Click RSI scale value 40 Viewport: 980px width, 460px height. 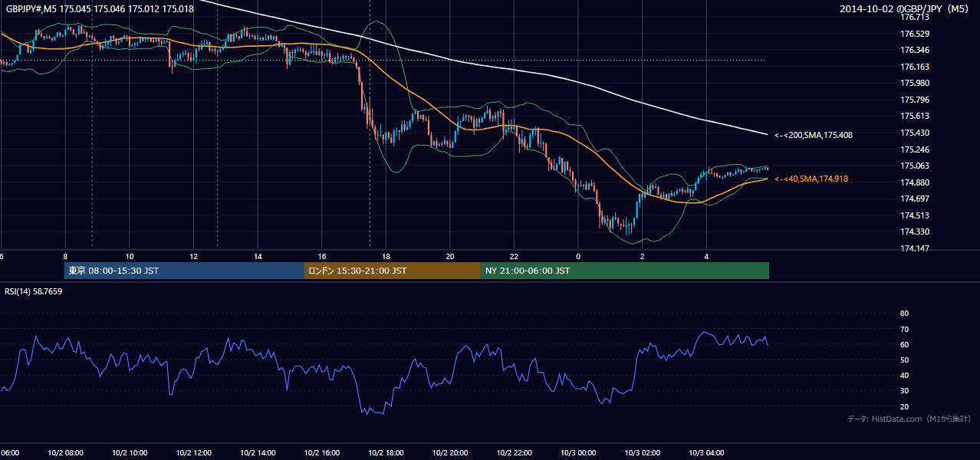point(904,375)
